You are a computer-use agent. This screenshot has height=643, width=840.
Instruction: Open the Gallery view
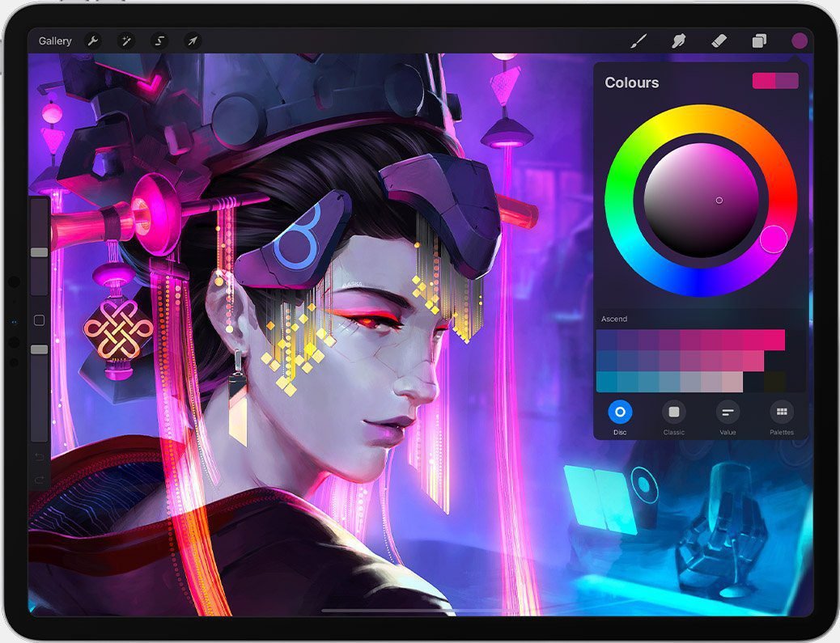coord(55,41)
